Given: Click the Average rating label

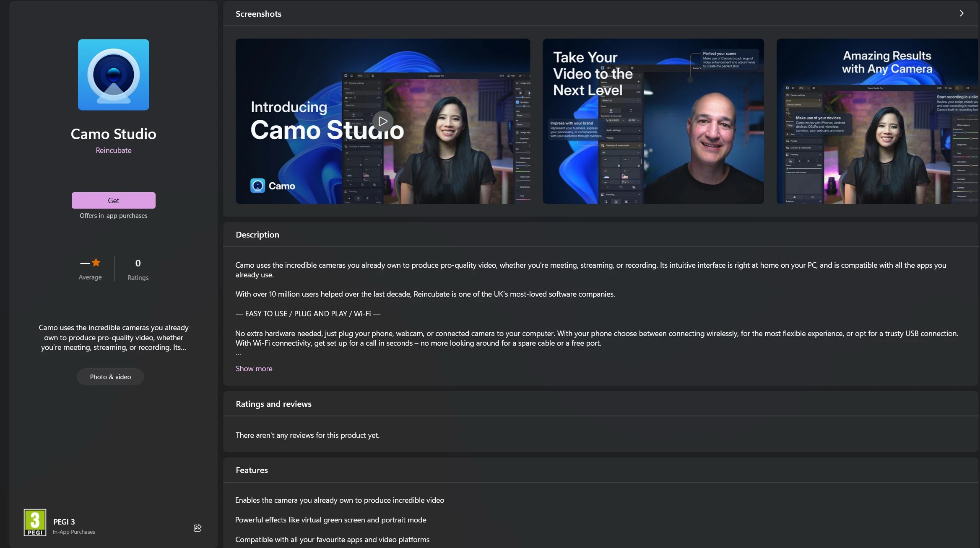Looking at the screenshot, I should (x=90, y=277).
